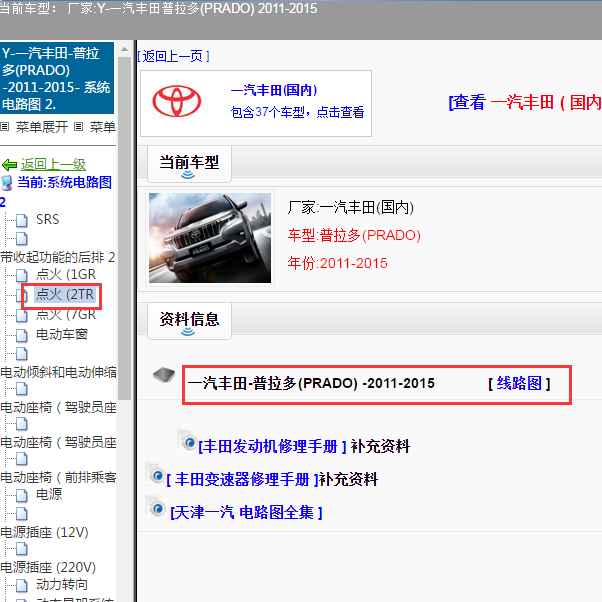Select 电动座椅（前排乘客 tree item
This screenshot has height=602, width=602.
(x=58, y=477)
